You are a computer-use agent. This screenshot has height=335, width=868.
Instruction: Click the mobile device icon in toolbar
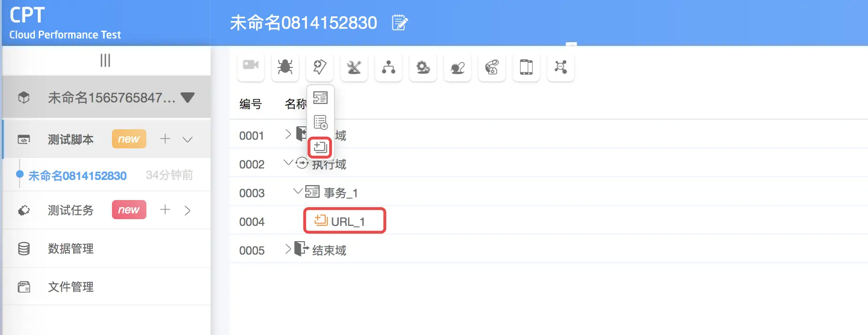526,67
